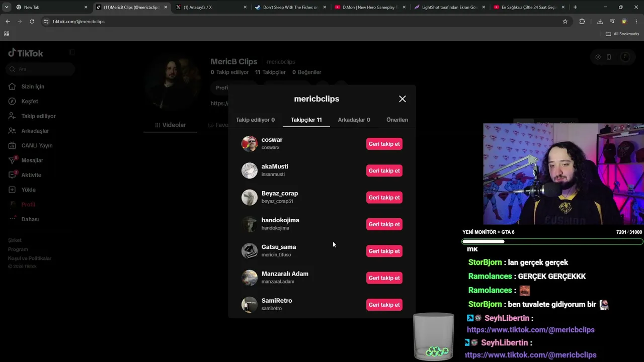Open Keşfet in sidebar

tap(29, 101)
